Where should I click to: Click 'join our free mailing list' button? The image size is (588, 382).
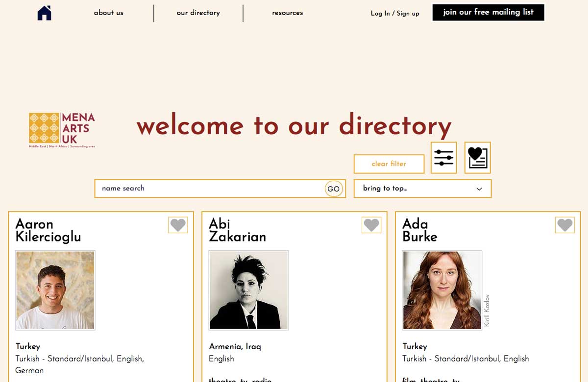(488, 12)
